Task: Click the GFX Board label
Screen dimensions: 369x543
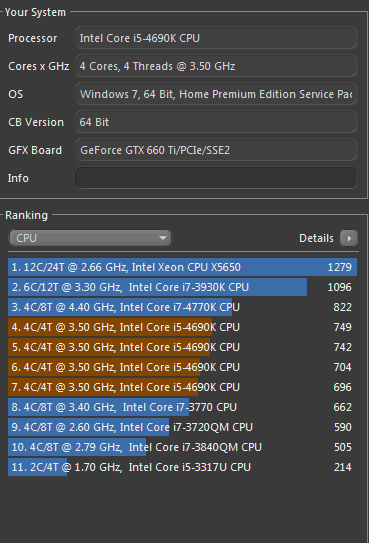Action: click(35, 150)
